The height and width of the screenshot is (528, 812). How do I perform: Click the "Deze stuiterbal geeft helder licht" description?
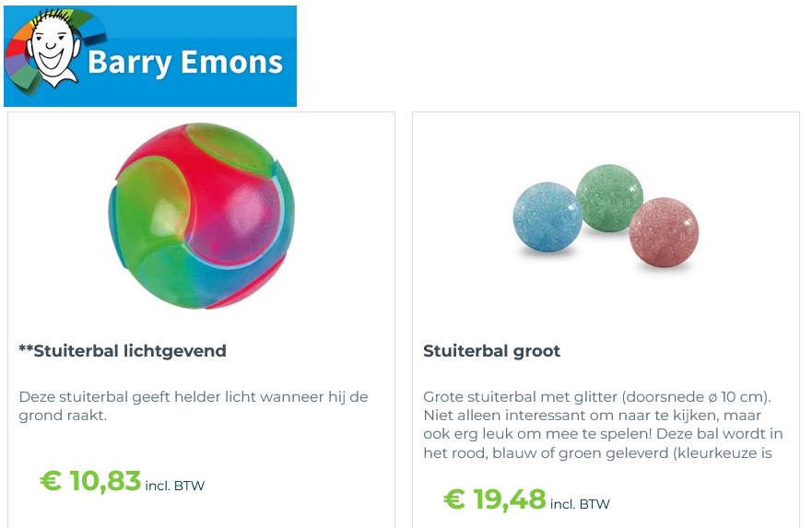tap(194, 406)
